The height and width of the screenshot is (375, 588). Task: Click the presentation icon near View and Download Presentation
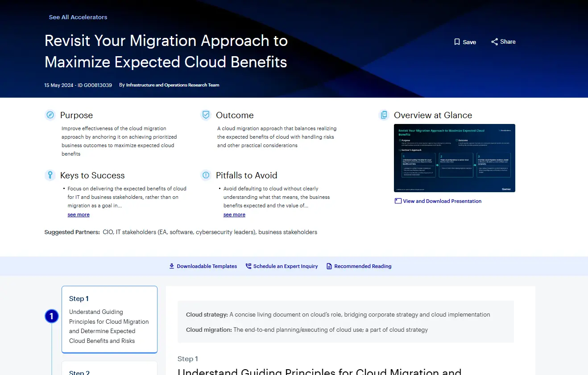tap(398, 201)
